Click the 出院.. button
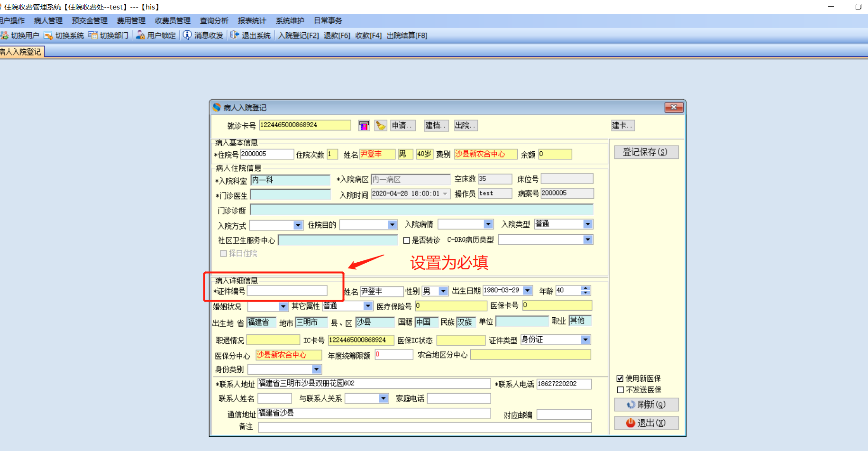The height and width of the screenshot is (451, 868). (466, 125)
